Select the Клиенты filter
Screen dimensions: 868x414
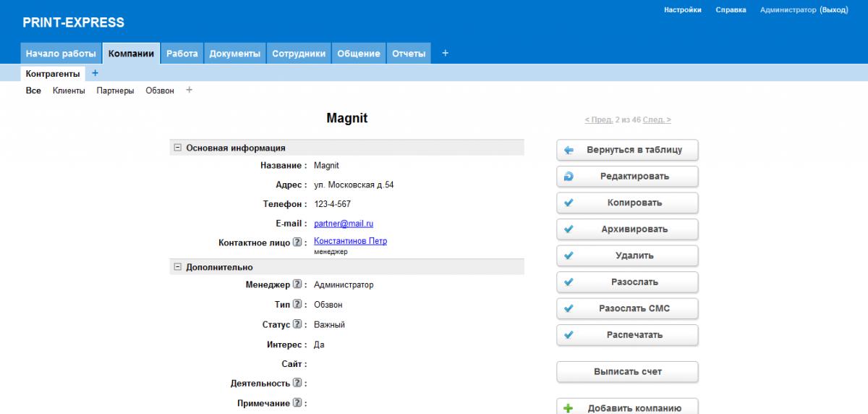pyautogui.click(x=69, y=91)
